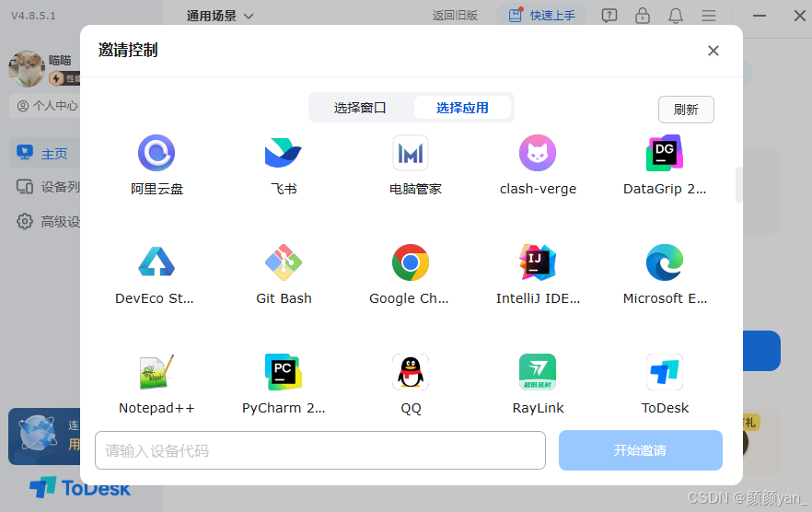Select the clash-verge cat icon

click(x=538, y=153)
